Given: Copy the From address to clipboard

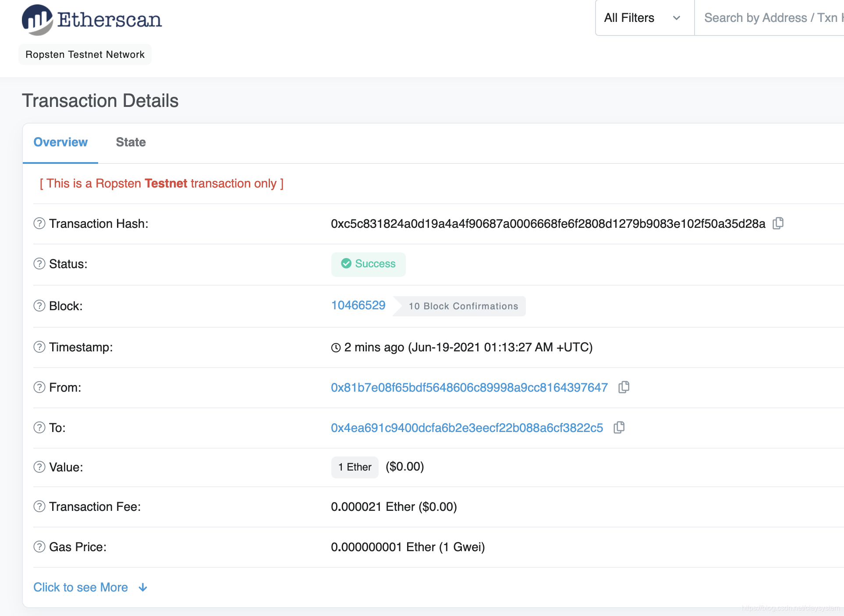Looking at the screenshot, I should pos(624,387).
